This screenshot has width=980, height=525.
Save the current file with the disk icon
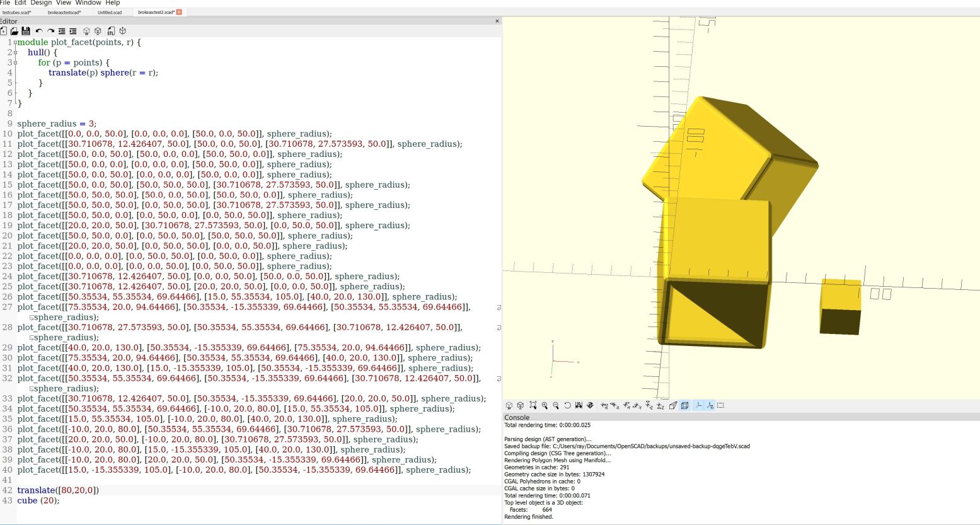26,31
